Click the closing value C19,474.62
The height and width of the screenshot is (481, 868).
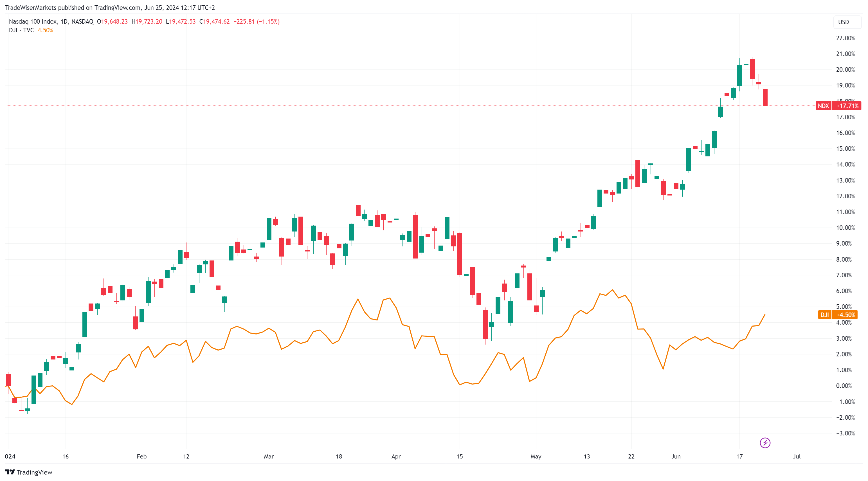click(214, 22)
